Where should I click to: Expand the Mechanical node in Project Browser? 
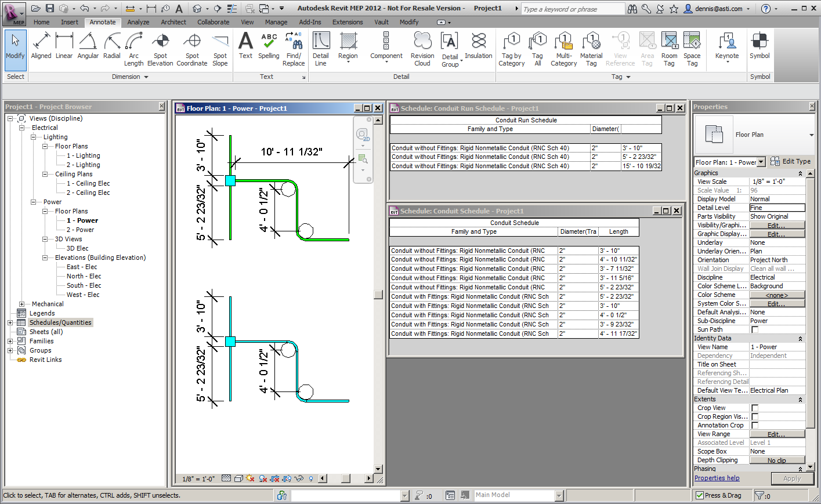pyautogui.click(x=21, y=303)
